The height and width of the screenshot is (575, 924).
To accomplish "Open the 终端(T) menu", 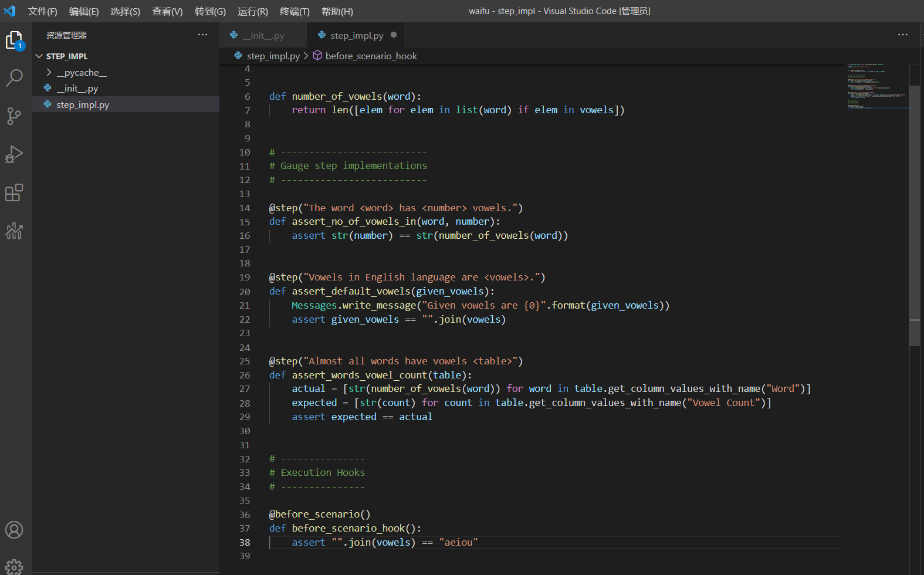I will (295, 11).
